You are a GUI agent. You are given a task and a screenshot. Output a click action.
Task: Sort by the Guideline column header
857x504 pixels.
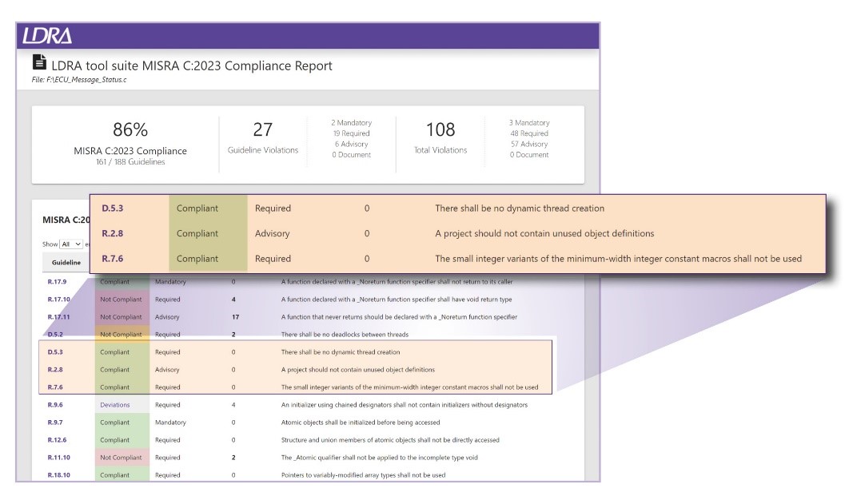pyautogui.click(x=66, y=262)
